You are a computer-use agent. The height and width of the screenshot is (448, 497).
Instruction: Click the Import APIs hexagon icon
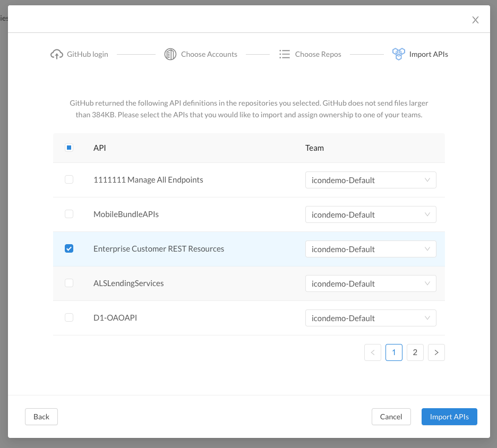[398, 54]
